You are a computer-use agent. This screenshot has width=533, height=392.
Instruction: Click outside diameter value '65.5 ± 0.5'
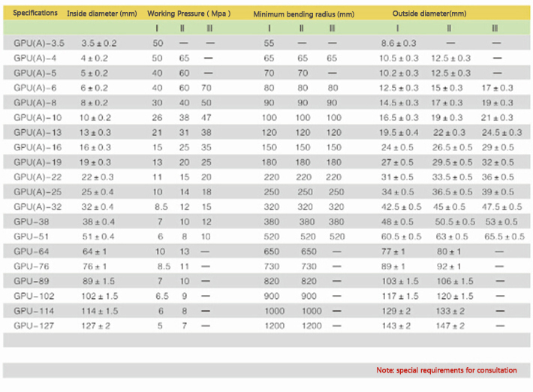[x=504, y=237]
